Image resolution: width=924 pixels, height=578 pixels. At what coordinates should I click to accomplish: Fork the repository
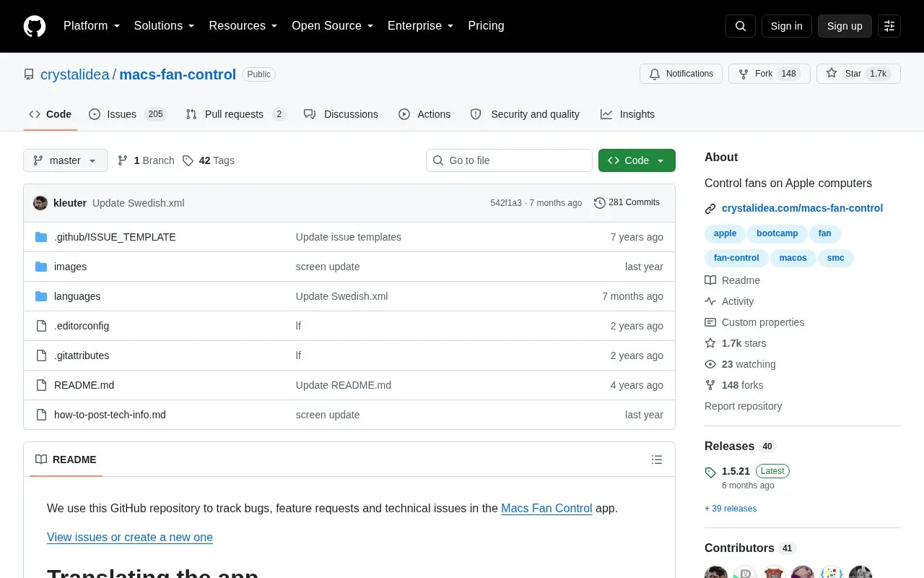(770, 74)
